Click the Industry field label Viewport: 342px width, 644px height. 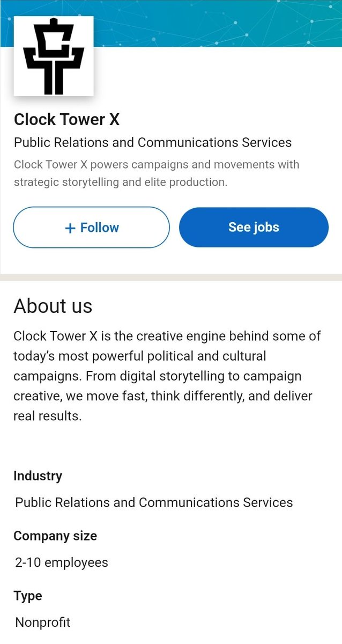(x=38, y=476)
